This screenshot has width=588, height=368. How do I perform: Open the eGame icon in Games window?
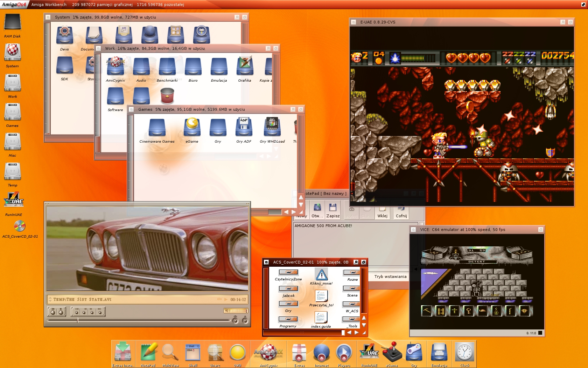[x=192, y=127]
